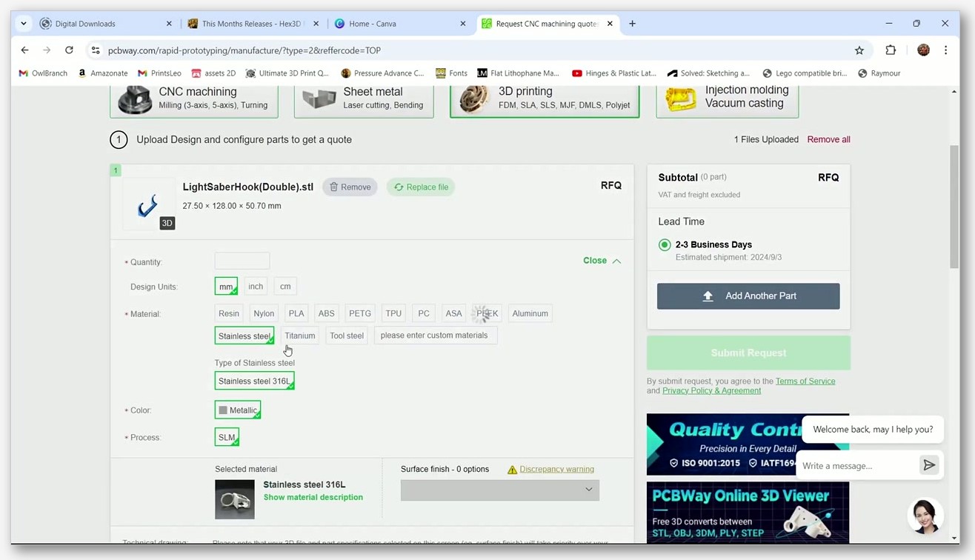Open Flat Lithophane Ma... bookmark
This screenshot has height=560, width=975.
point(518,73)
